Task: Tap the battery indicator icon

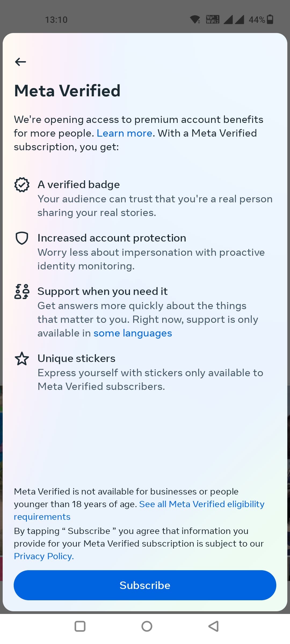Action: 270,20
